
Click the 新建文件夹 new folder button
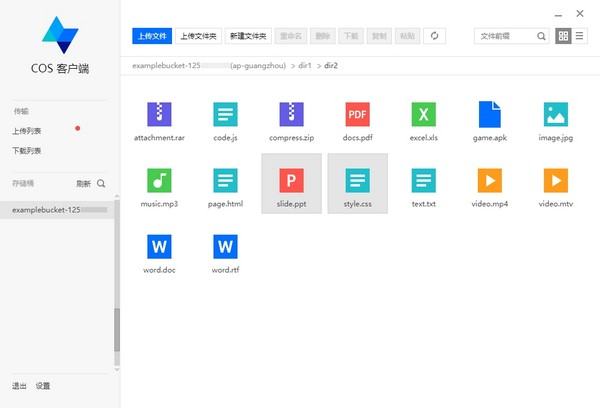pyautogui.click(x=249, y=36)
